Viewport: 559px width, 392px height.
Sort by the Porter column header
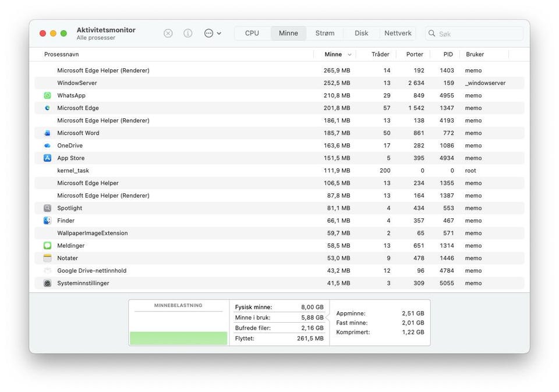coord(415,54)
